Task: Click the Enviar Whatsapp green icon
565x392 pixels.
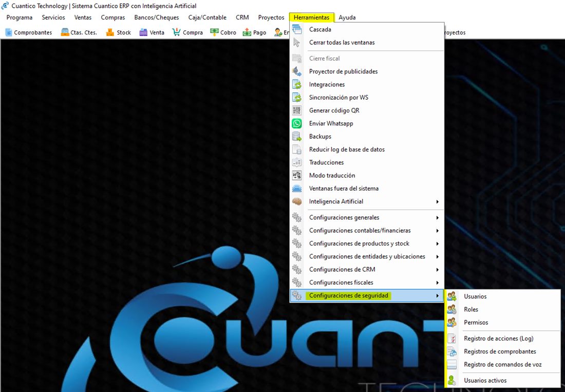Action: [x=297, y=123]
